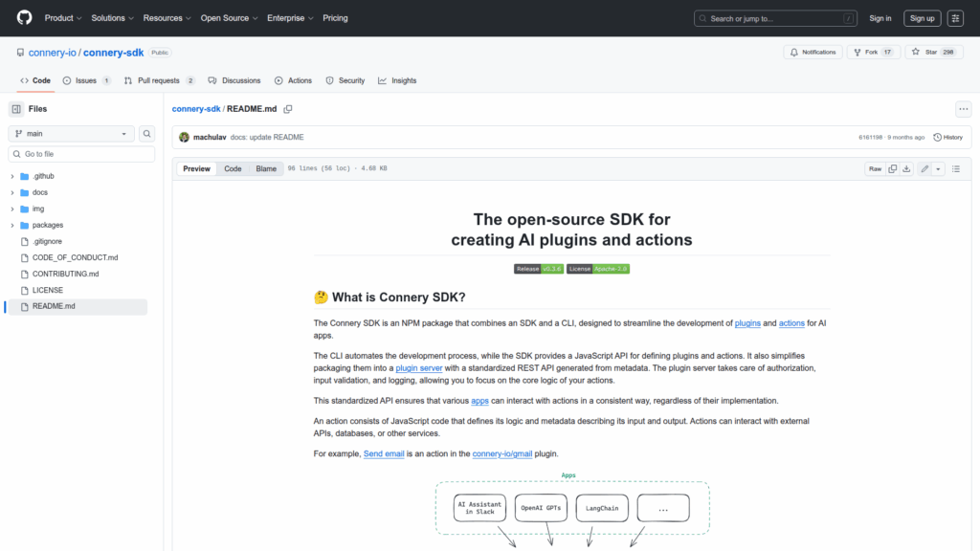Open the Pull requests tab

pyautogui.click(x=160, y=80)
